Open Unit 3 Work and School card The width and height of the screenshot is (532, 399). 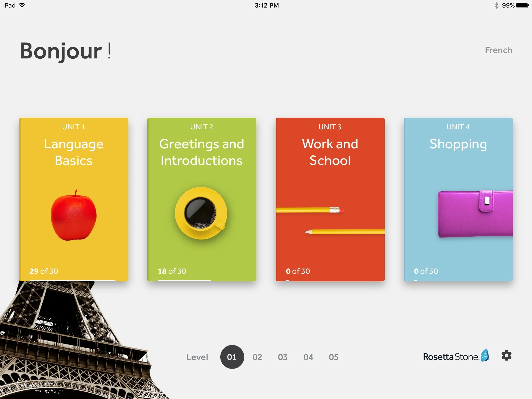point(330,199)
